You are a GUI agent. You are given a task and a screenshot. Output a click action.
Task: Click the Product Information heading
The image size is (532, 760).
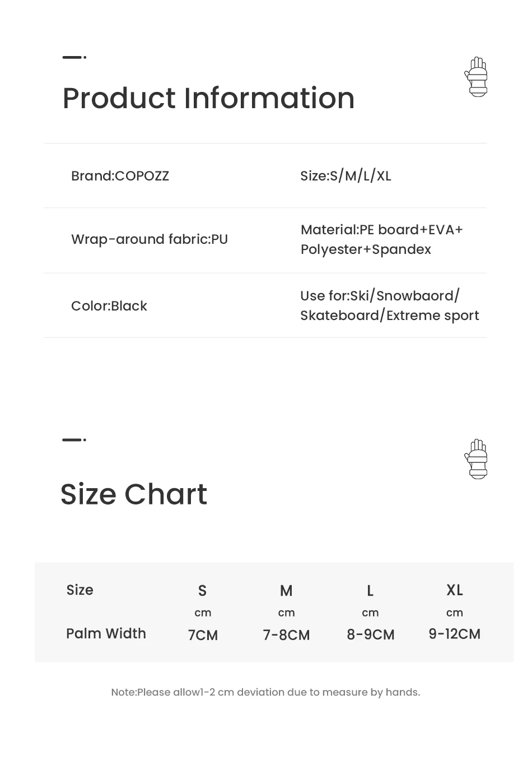click(x=208, y=99)
